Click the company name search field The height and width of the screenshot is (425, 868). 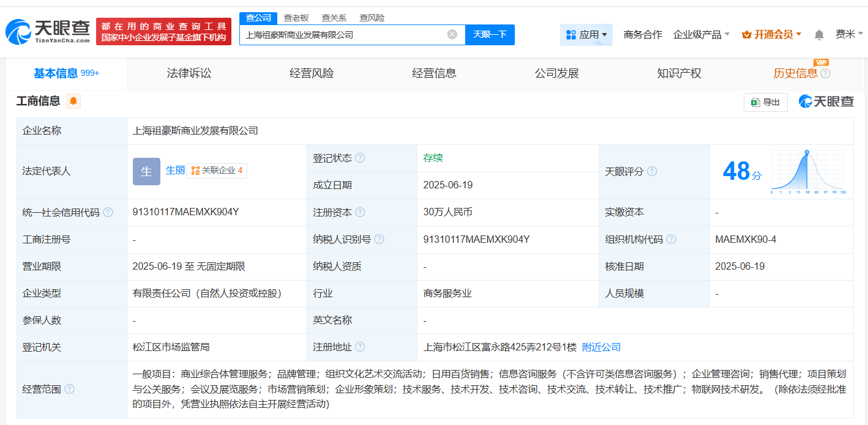click(x=343, y=35)
